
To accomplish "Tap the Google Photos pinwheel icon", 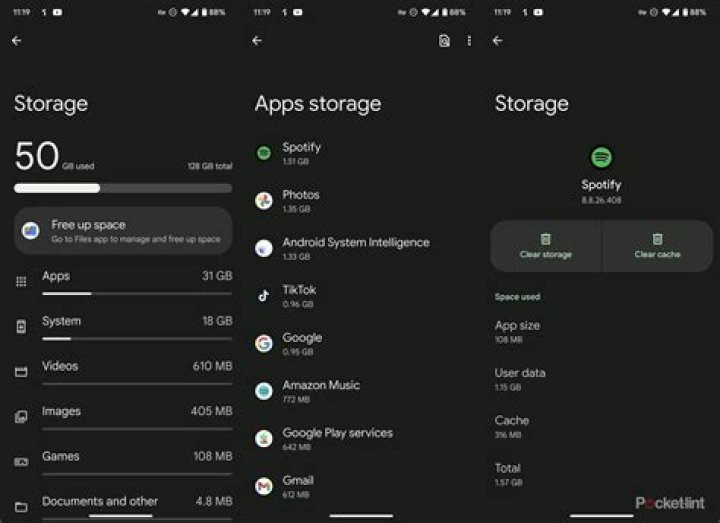I will 264,201.
